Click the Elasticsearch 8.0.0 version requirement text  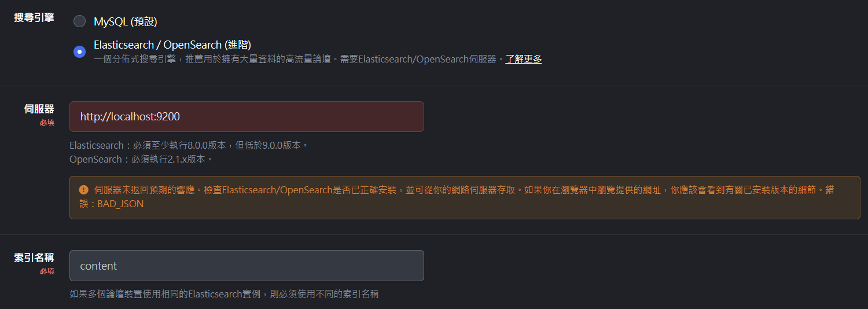(x=189, y=145)
